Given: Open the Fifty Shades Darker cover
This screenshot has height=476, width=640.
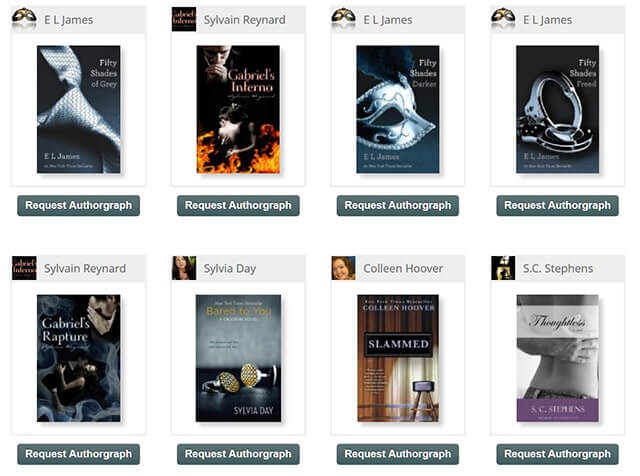Looking at the screenshot, I should (x=398, y=109).
